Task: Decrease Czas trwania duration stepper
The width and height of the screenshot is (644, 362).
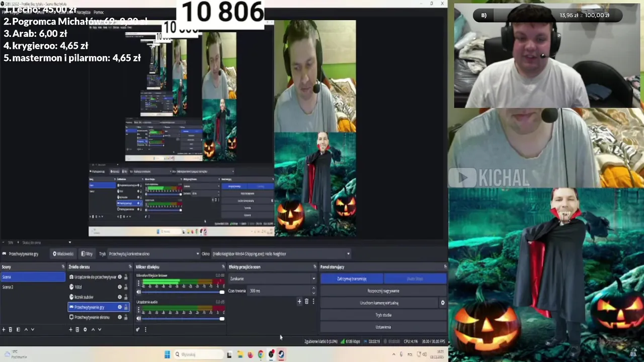Action: [x=313, y=293]
